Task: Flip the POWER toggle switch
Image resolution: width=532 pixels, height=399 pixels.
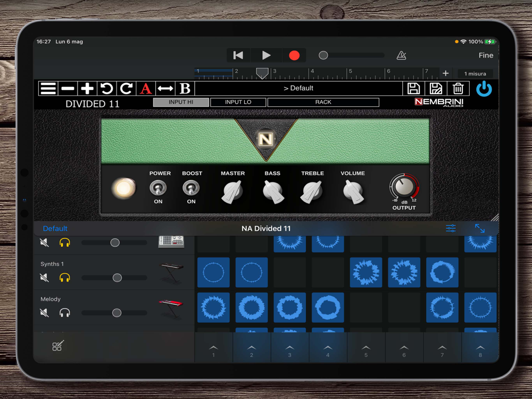Action: click(158, 188)
